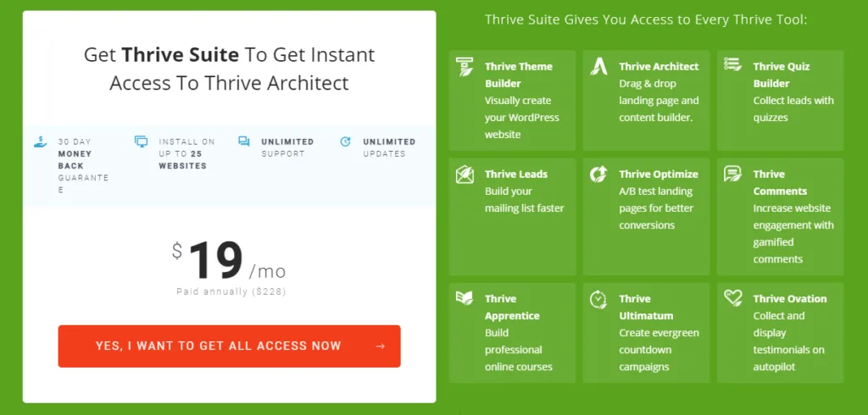The height and width of the screenshot is (415, 868).
Task: Click the Thrive Quiz Builder icon
Action: pyautogui.click(x=733, y=64)
